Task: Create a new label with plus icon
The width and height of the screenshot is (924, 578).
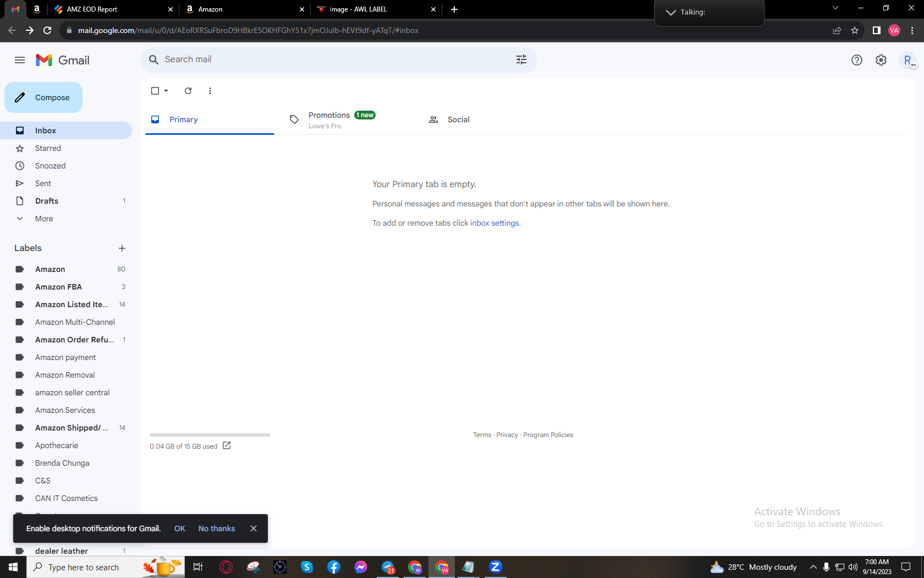Action: (122, 248)
